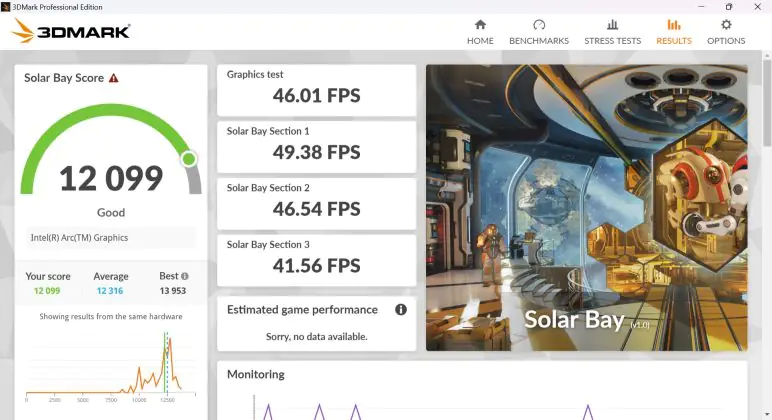
Task: Click the Average score value 12 316
Action: click(110, 291)
